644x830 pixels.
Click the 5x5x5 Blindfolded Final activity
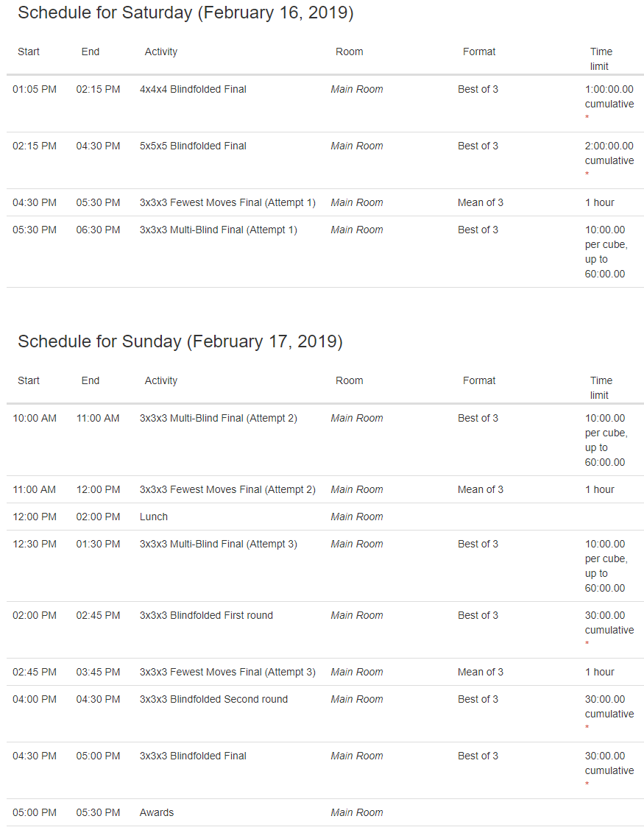coord(193,146)
